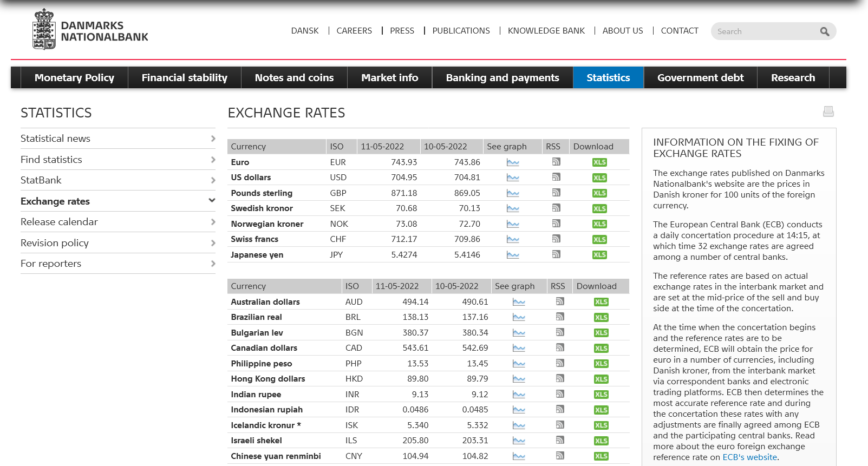Download XLS for Chinese yuan renminbi

(601, 456)
